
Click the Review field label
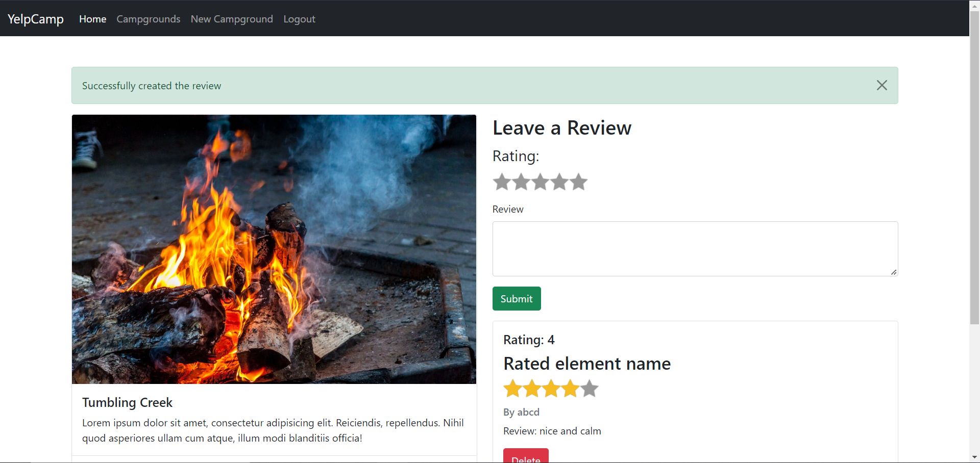pyautogui.click(x=508, y=209)
